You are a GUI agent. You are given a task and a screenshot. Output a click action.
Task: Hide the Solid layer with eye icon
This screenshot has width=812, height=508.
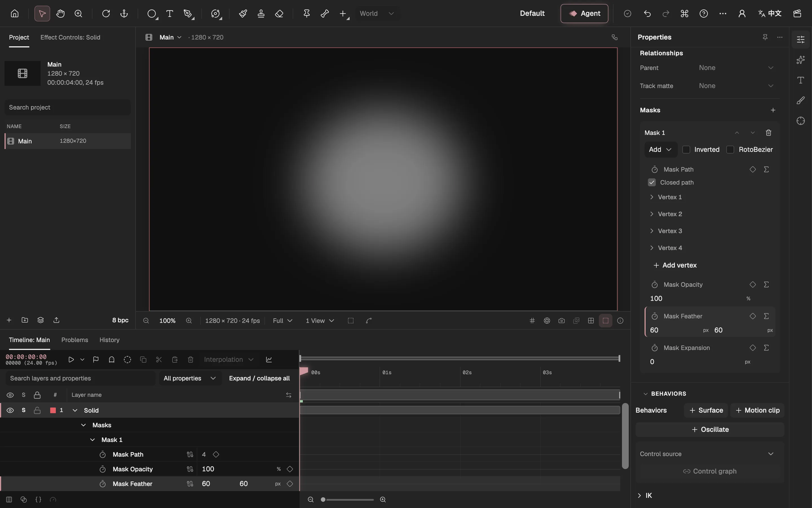tap(10, 410)
